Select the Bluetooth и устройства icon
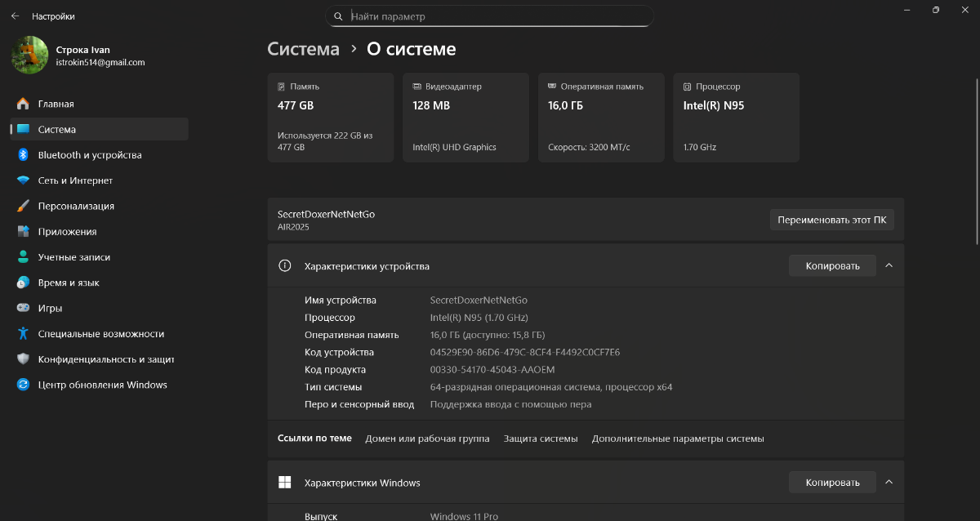 (x=23, y=155)
